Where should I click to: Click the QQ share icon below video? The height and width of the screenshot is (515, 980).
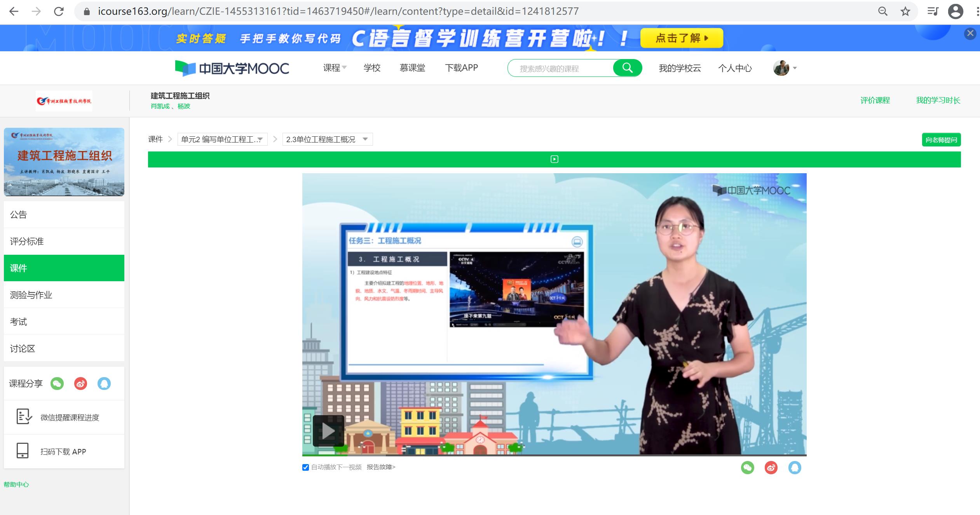(795, 468)
